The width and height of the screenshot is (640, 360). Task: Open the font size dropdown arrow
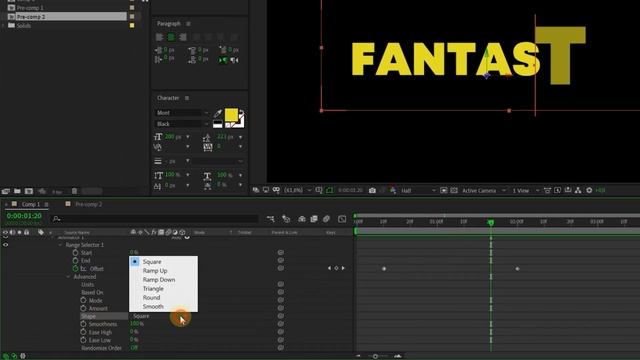188,137
